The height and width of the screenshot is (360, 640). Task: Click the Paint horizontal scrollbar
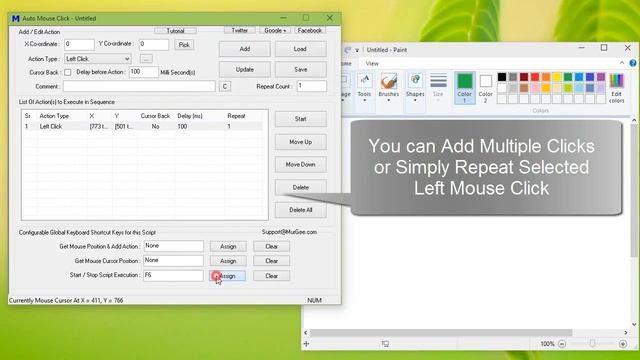click(441, 333)
